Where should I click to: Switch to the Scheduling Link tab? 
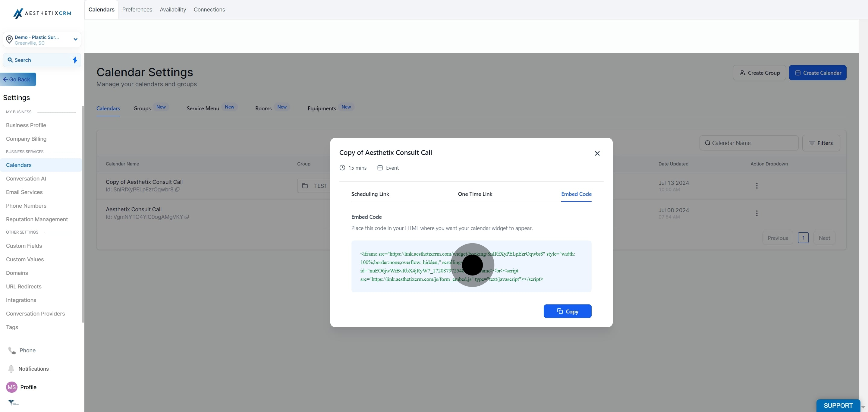370,194
